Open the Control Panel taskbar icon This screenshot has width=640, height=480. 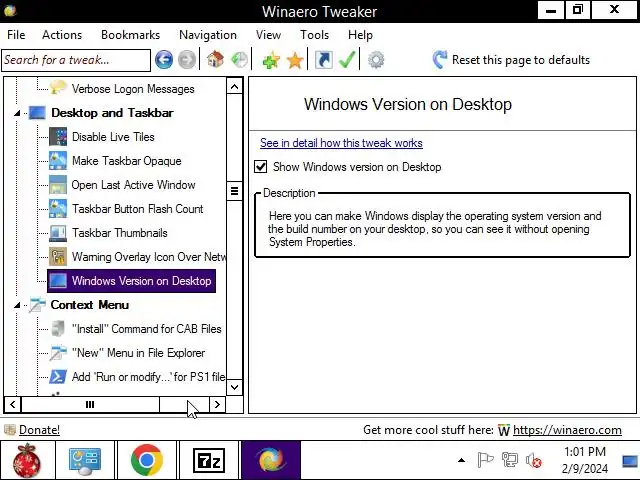pyautogui.click(x=85, y=460)
